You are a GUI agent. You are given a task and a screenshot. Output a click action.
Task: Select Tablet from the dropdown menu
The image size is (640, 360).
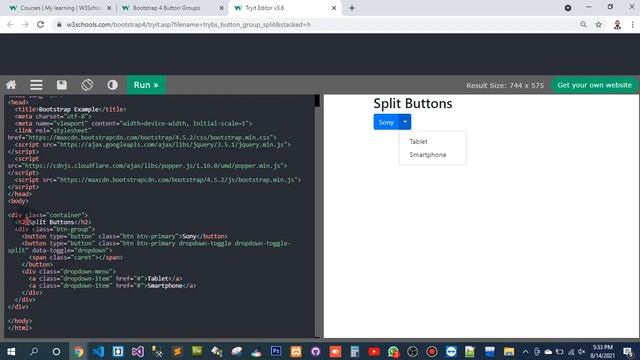418,141
